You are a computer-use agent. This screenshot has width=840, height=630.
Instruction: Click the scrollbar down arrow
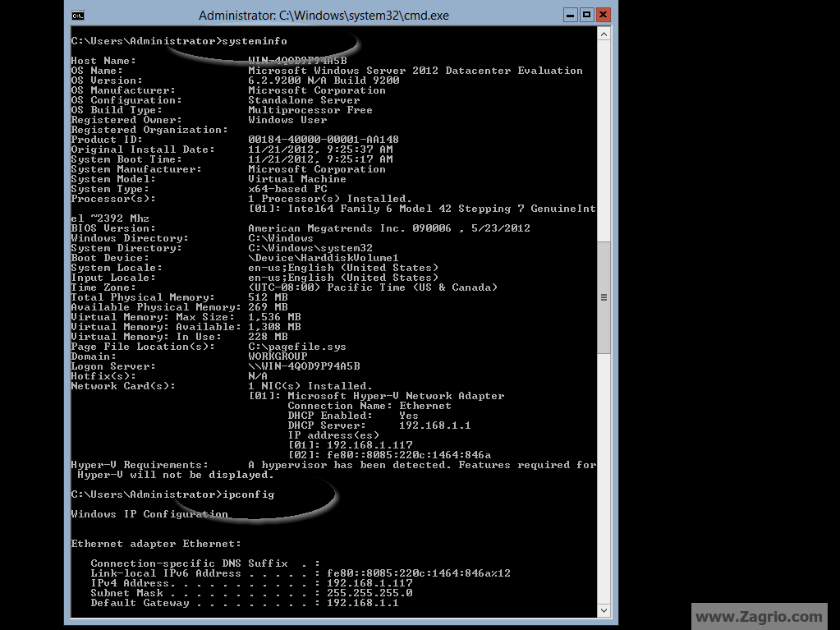(x=604, y=610)
